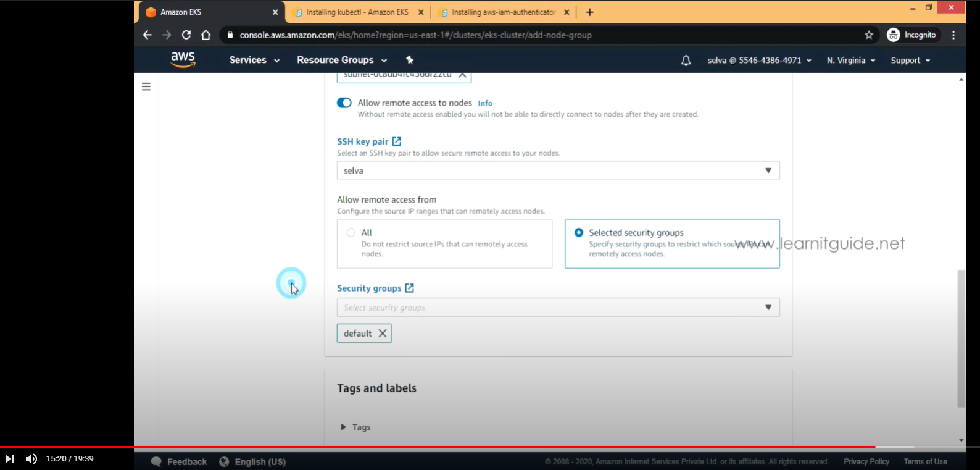Click the red video progress bar
Viewport: 980px width, 470px height.
pyautogui.click(x=438, y=447)
